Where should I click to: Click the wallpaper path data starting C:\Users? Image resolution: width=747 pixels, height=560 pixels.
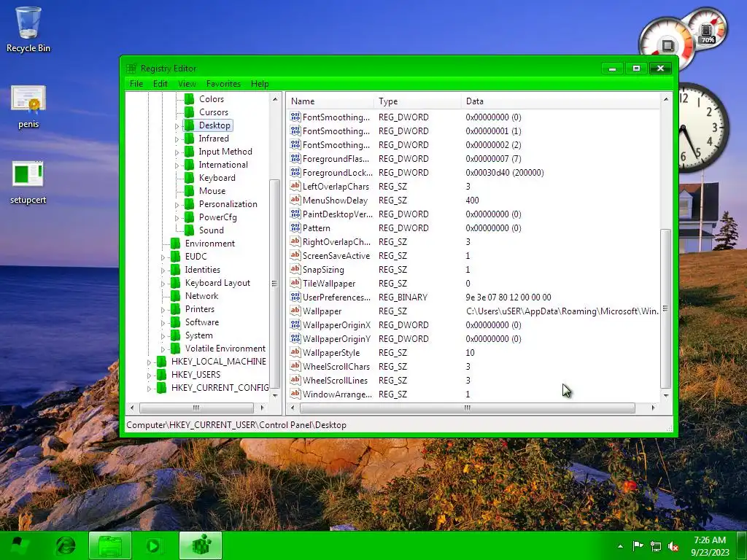click(562, 311)
